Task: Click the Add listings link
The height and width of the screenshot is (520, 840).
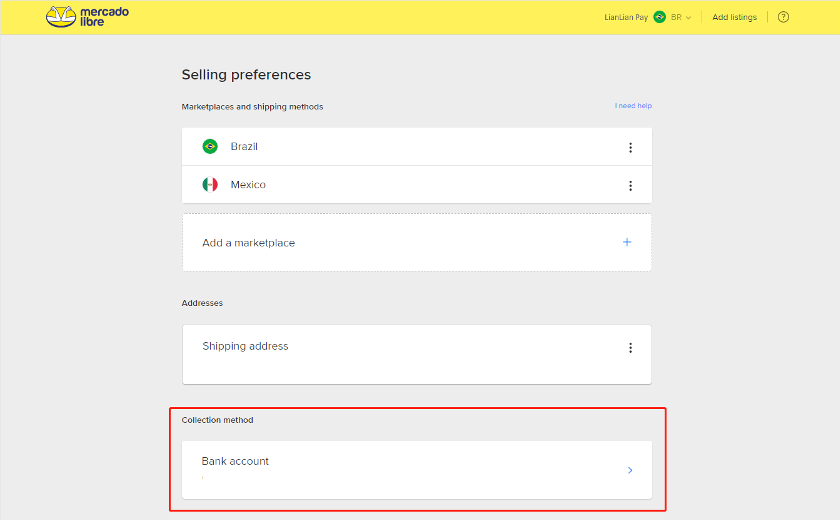Action: pos(734,17)
